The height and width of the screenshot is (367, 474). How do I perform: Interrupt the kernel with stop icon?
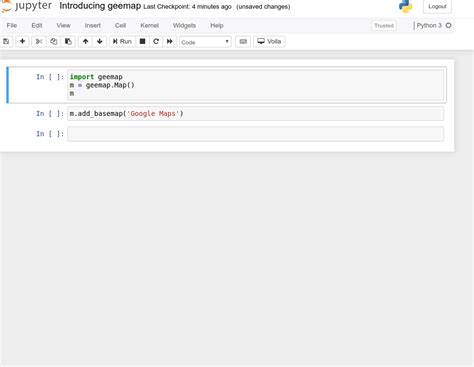142,41
